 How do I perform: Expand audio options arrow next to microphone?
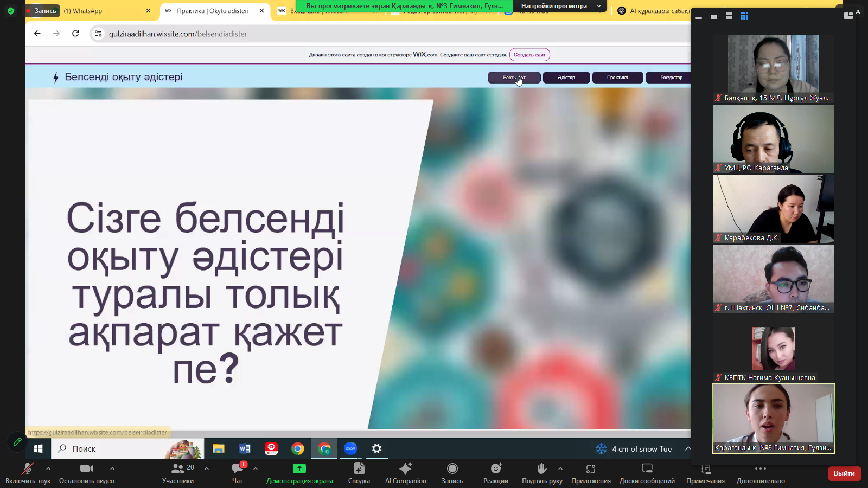point(48,468)
